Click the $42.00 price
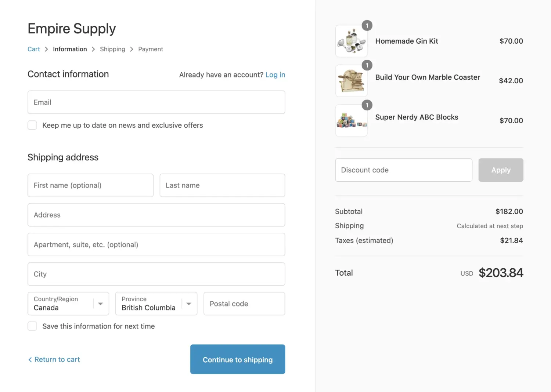551x392 pixels. [x=511, y=81]
